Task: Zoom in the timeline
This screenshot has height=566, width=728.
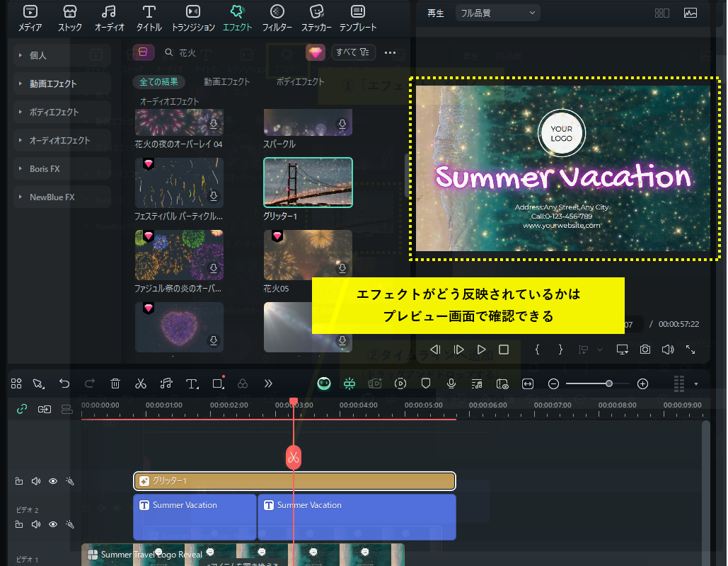Action: [x=642, y=383]
